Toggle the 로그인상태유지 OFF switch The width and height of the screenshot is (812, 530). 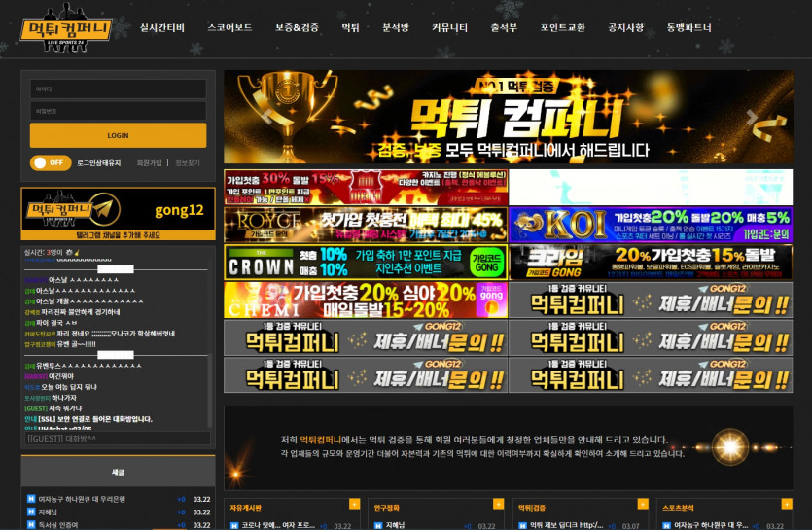click(x=50, y=162)
